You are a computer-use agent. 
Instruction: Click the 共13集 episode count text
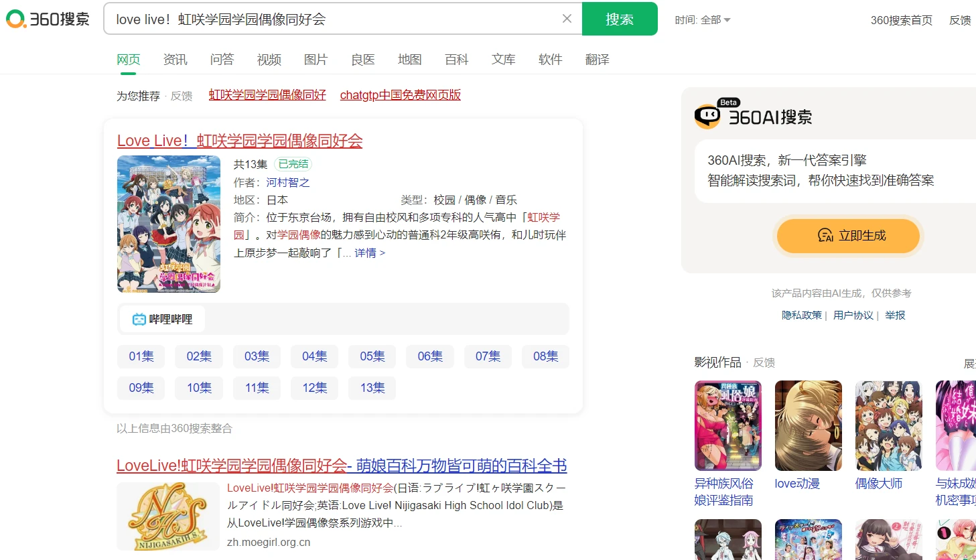click(251, 164)
